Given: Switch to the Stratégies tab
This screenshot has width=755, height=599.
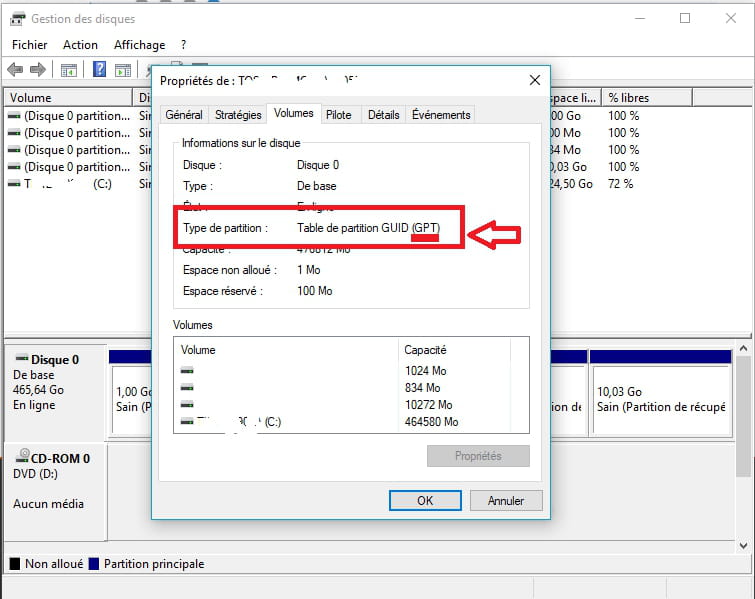Looking at the screenshot, I should click(238, 115).
